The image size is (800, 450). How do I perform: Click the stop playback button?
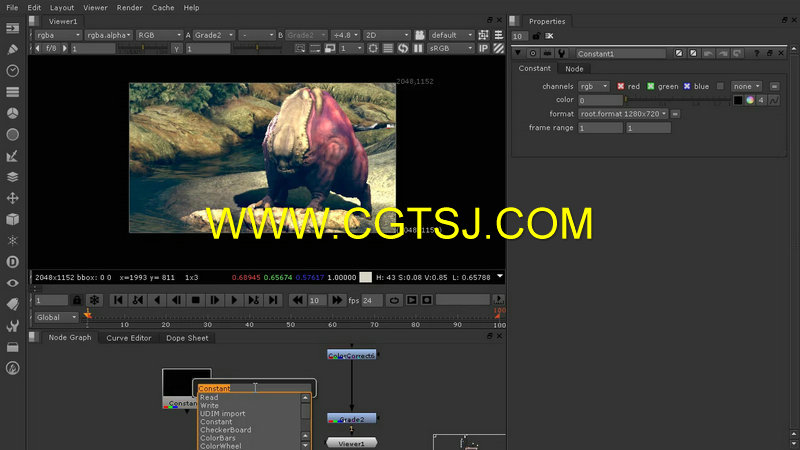[x=195, y=300]
